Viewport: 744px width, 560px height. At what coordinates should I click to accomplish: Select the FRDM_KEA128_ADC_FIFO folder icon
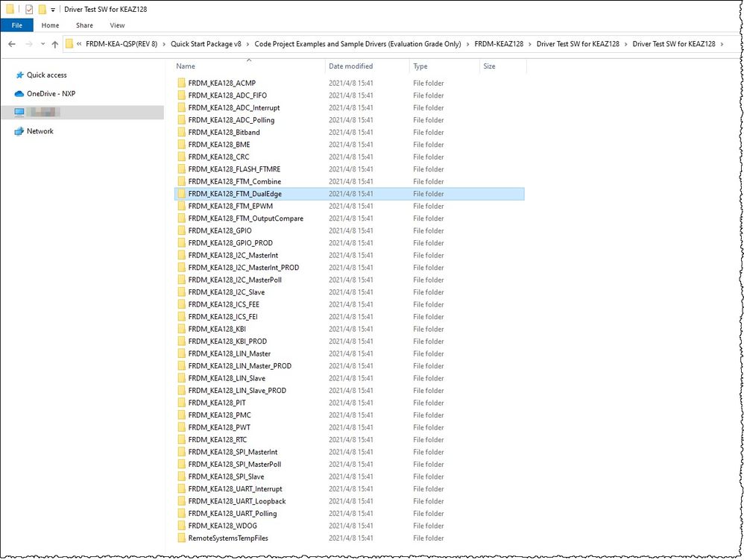[182, 95]
